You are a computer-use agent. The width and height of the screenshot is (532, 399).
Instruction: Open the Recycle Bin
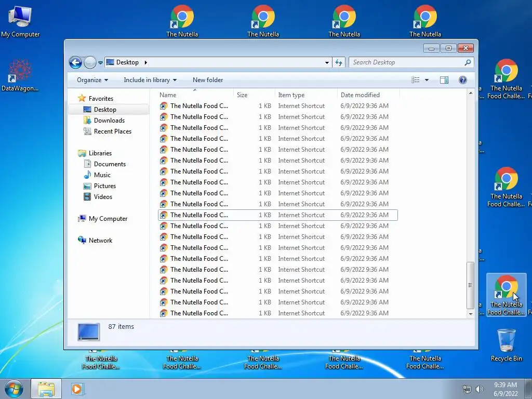(x=506, y=345)
